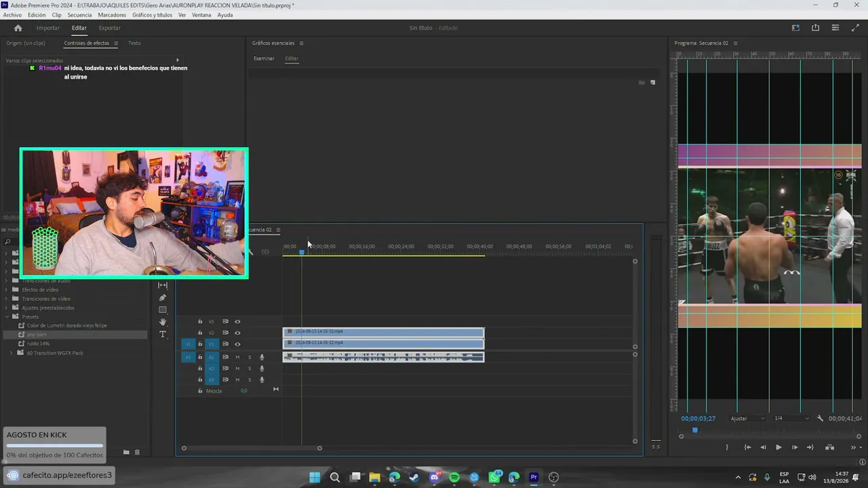Click the Mezcla track expand icon
Screen dimensions: 868x488
(276, 389)
